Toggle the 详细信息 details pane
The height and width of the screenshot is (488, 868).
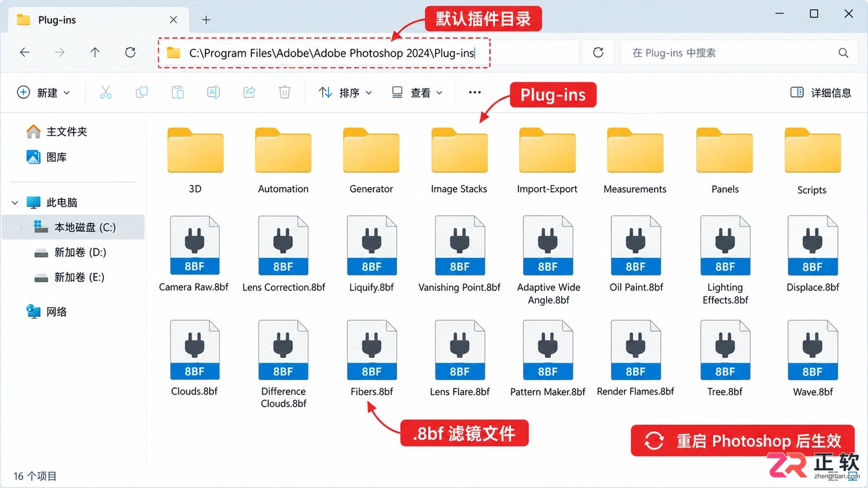820,92
